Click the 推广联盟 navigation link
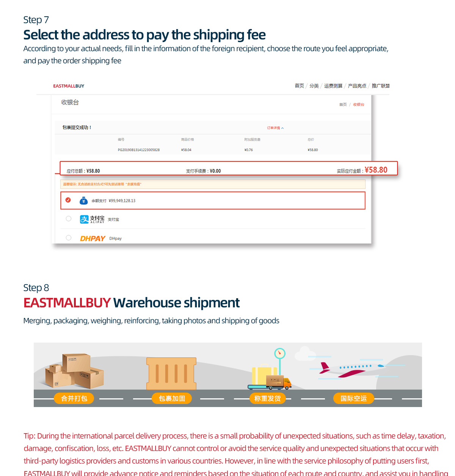This screenshot has width=455, height=476. 381,86
